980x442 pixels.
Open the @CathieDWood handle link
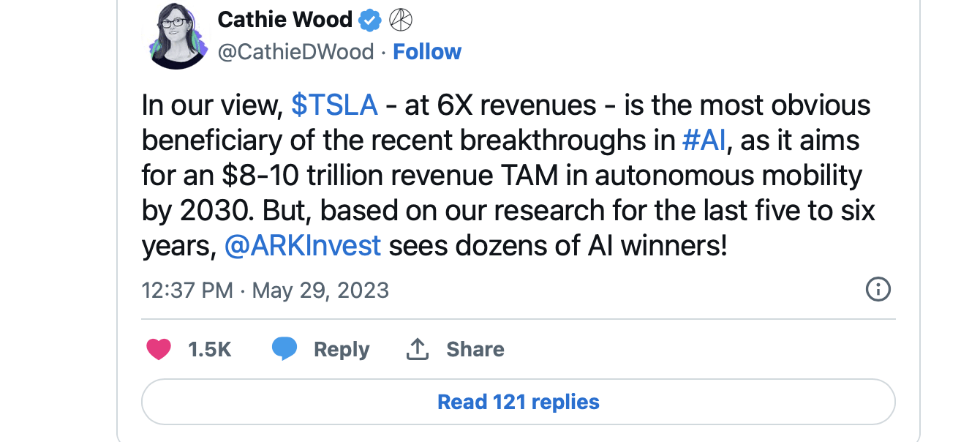pyautogui.click(x=295, y=52)
